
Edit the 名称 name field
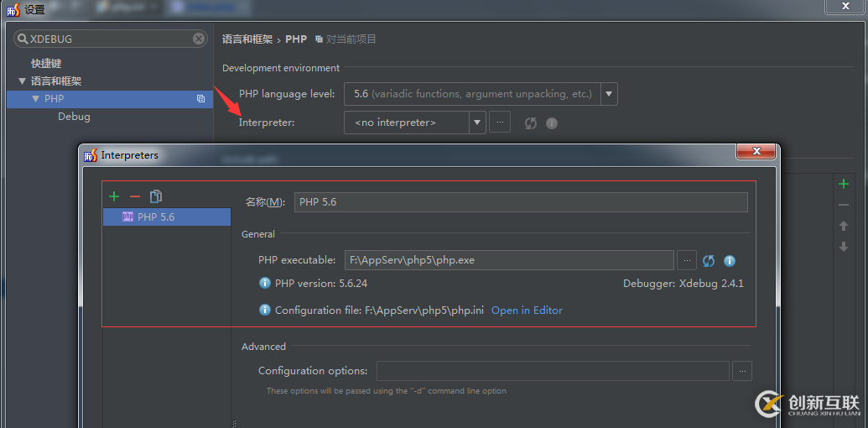click(x=521, y=202)
